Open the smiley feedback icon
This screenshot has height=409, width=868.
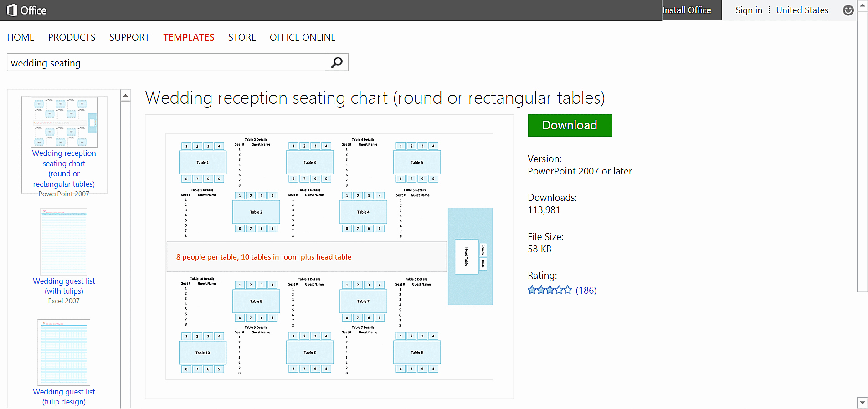point(848,10)
